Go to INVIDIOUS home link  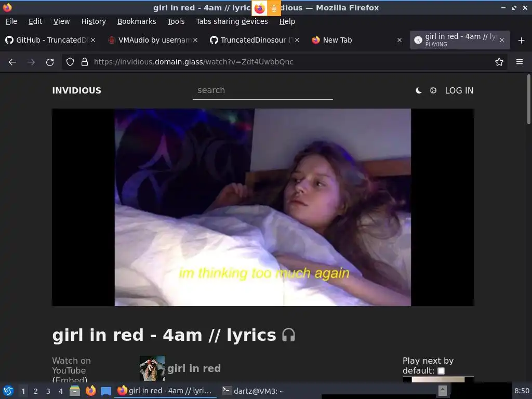tap(77, 90)
